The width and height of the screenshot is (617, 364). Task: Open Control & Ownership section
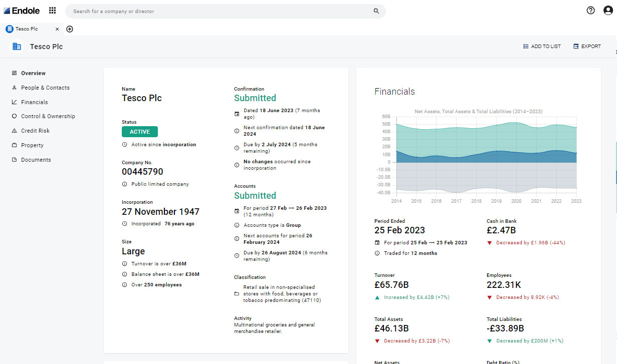point(48,116)
